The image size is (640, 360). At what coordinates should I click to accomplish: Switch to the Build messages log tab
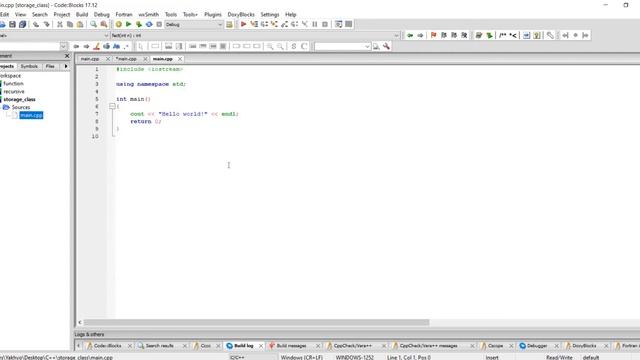[x=291, y=346]
